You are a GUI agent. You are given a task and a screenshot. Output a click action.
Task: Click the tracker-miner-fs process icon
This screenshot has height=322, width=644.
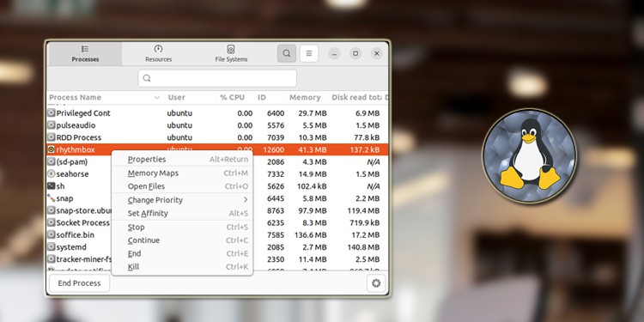point(52,259)
